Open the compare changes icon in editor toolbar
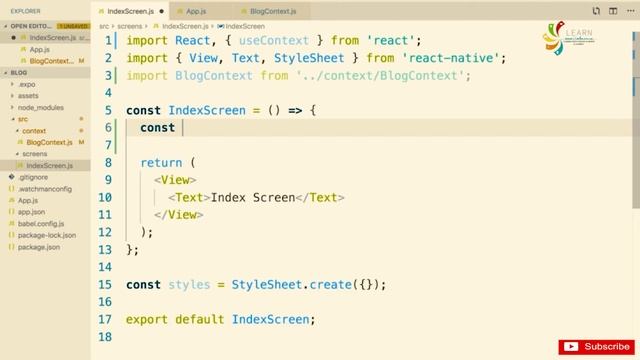640x360 pixels. [x=596, y=11]
